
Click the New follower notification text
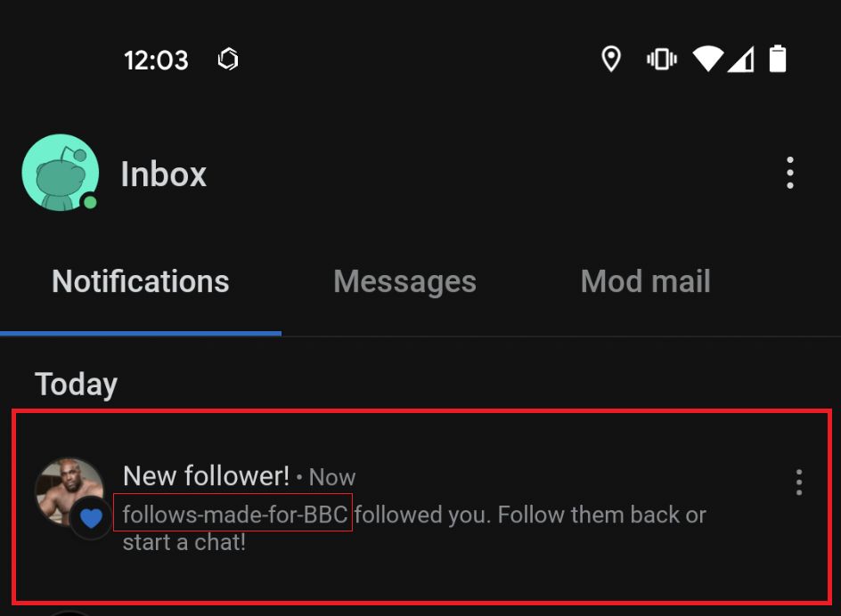pos(205,476)
